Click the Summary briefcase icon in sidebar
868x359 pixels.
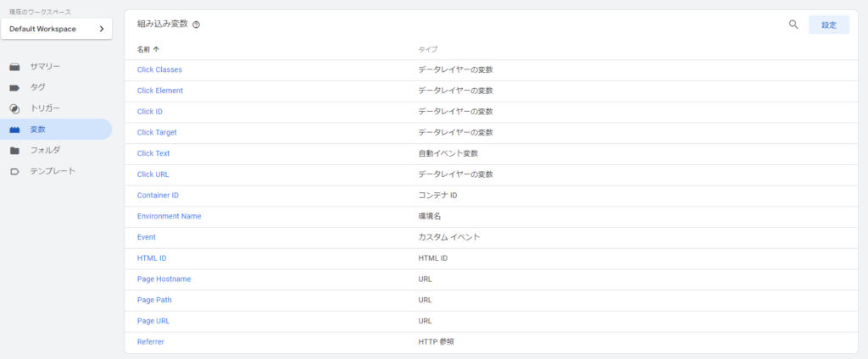(x=14, y=66)
